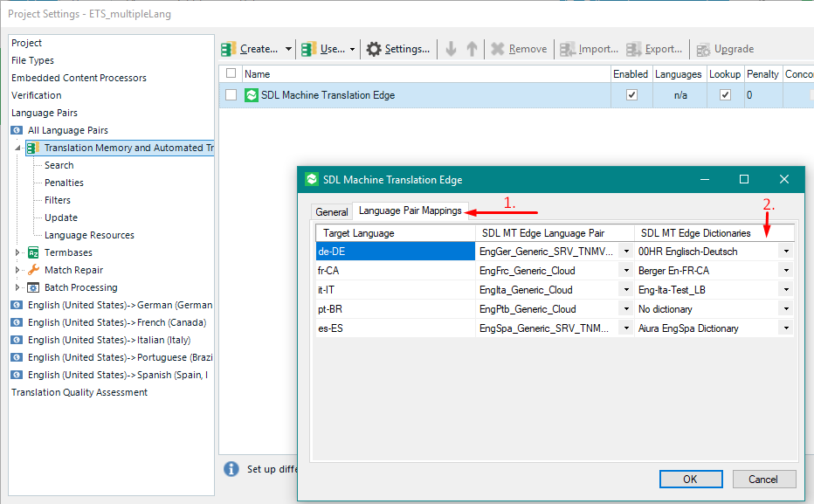
Task: Click the Upgrade icon in toolbar
Action: point(703,50)
